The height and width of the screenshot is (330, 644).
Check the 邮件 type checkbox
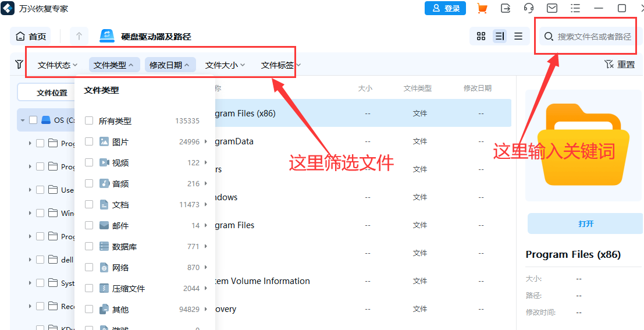(x=89, y=226)
